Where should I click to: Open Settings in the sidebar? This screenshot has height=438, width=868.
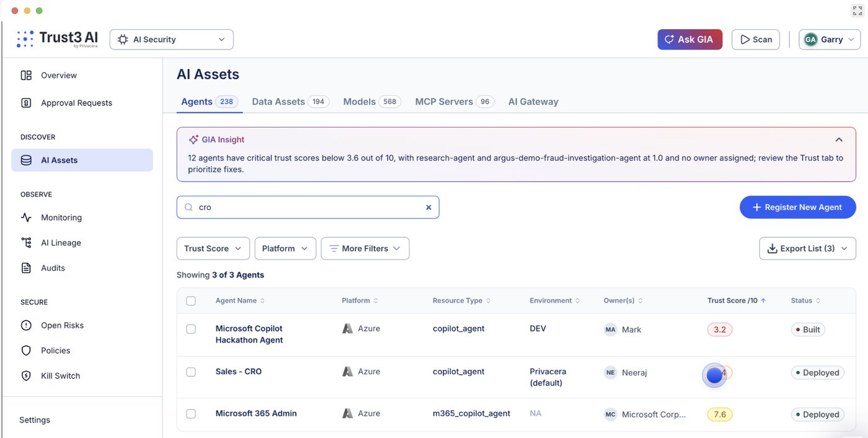point(35,420)
